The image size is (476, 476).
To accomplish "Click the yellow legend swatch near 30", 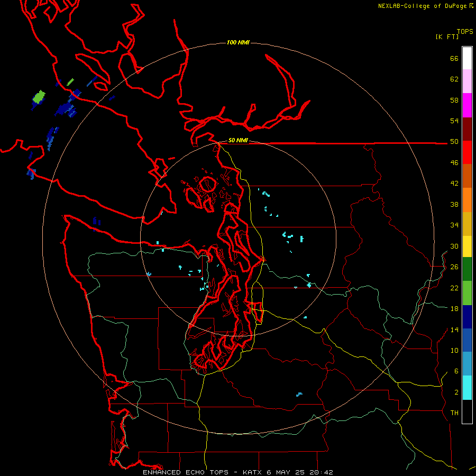I will click(x=467, y=247).
